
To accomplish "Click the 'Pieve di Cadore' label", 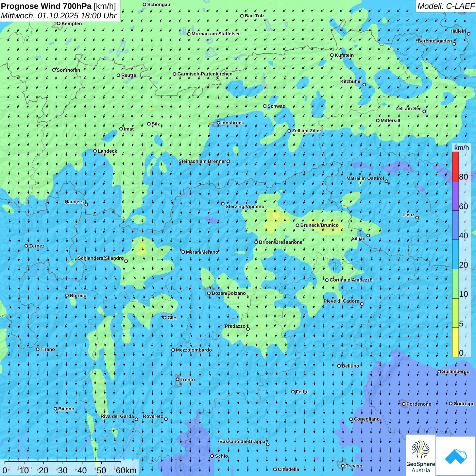I will coord(341,301).
